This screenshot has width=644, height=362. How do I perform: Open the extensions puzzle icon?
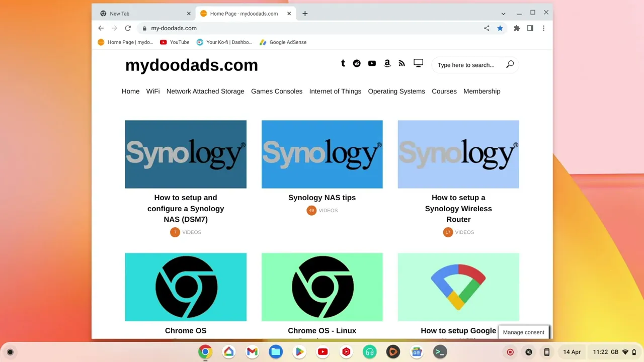point(517,28)
